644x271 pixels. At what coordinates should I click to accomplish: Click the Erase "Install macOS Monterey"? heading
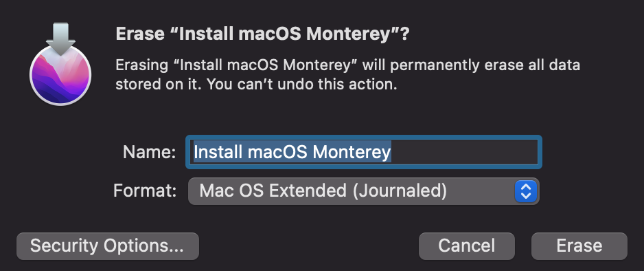(x=263, y=34)
